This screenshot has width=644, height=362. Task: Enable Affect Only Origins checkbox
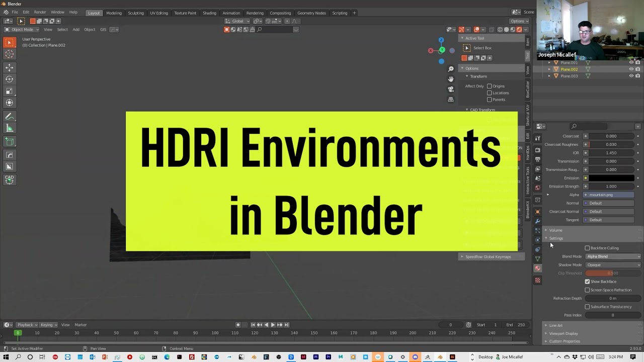tap(489, 86)
